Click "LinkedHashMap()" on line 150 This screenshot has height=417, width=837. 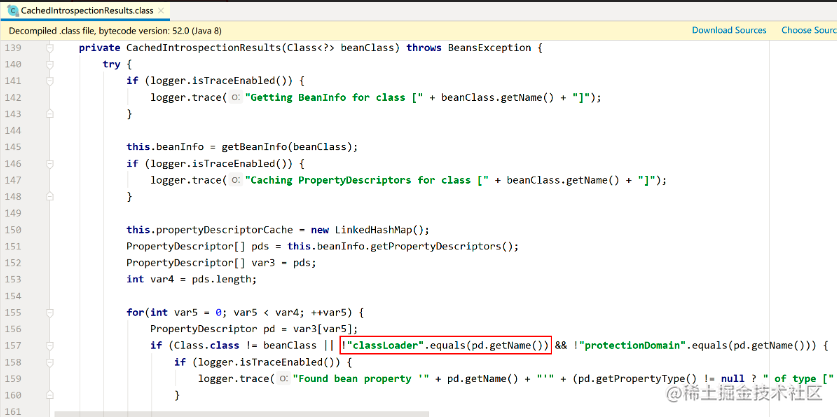coord(379,230)
